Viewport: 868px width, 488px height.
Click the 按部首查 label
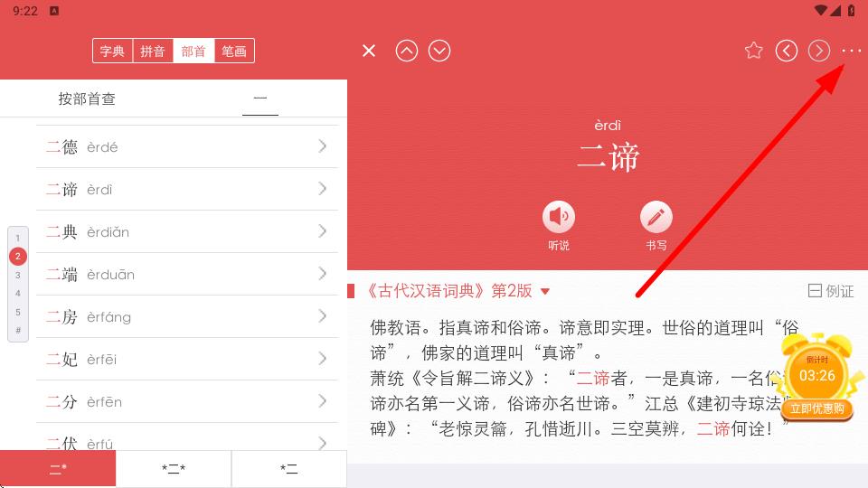87,99
